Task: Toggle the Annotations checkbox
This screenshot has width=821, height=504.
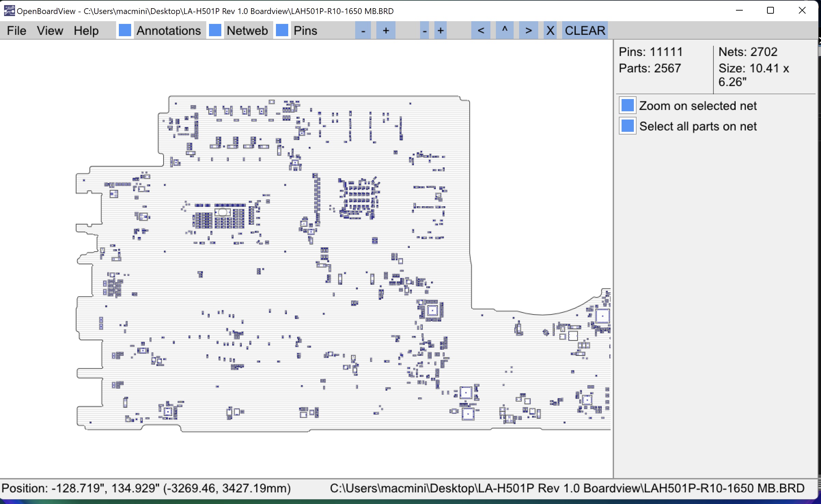Action: coord(125,30)
